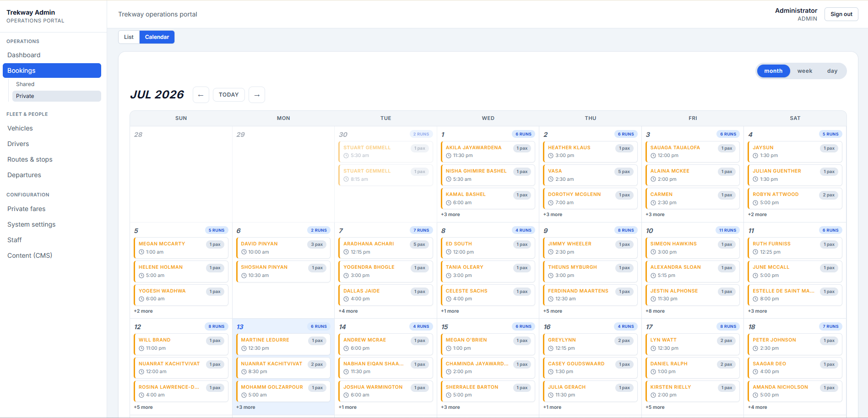Show +1 more booking on July 8

(x=450, y=311)
